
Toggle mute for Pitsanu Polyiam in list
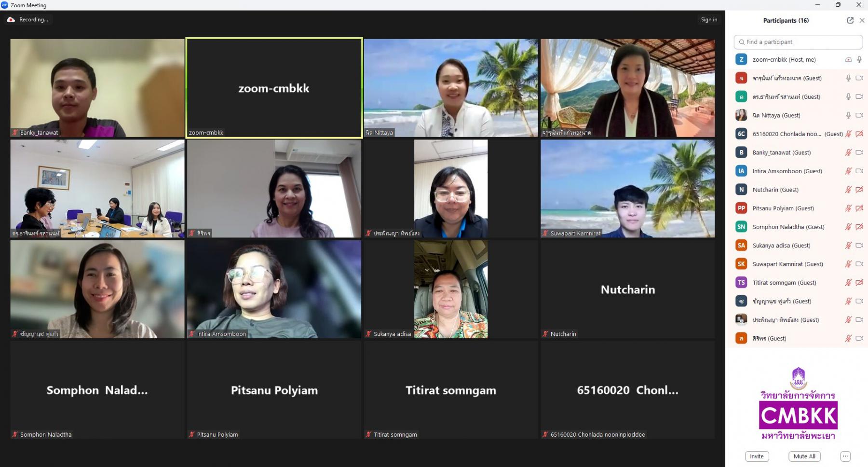(x=848, y=208)
